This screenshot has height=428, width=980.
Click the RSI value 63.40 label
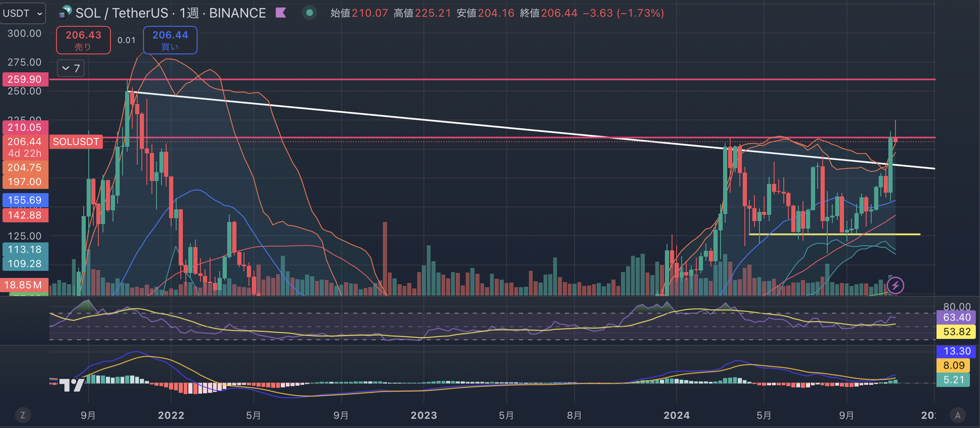[x=957, y=317]
